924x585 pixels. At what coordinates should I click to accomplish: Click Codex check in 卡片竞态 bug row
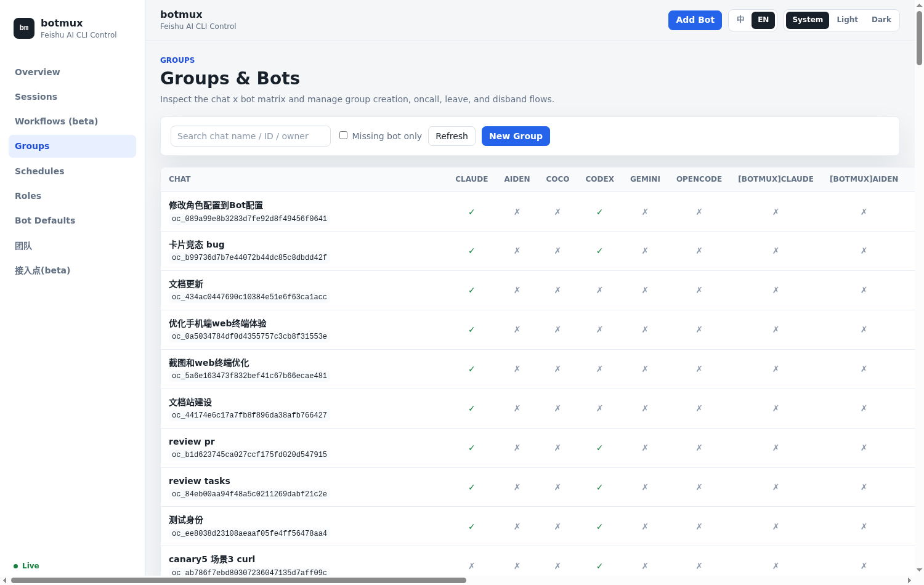click(600, 251)
